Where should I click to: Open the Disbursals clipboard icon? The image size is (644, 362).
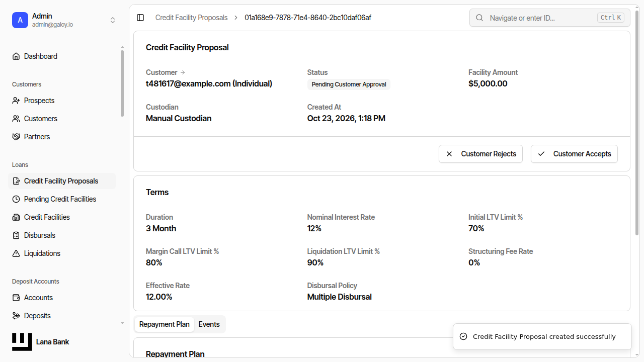click(16, 235)
